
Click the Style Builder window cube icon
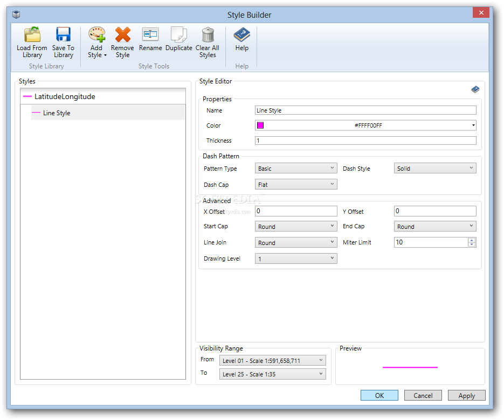[16, 15]
